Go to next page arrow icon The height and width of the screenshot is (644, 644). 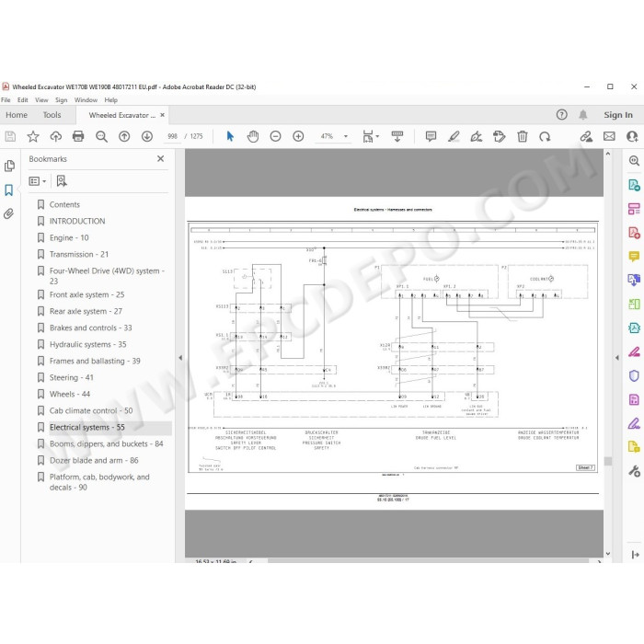pos(147,136)
